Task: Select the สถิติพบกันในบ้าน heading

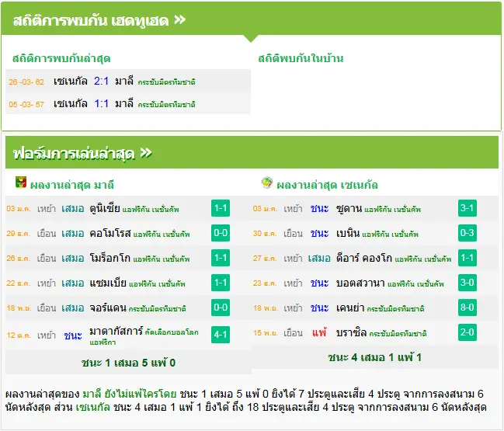Action: tap(301, 58)
